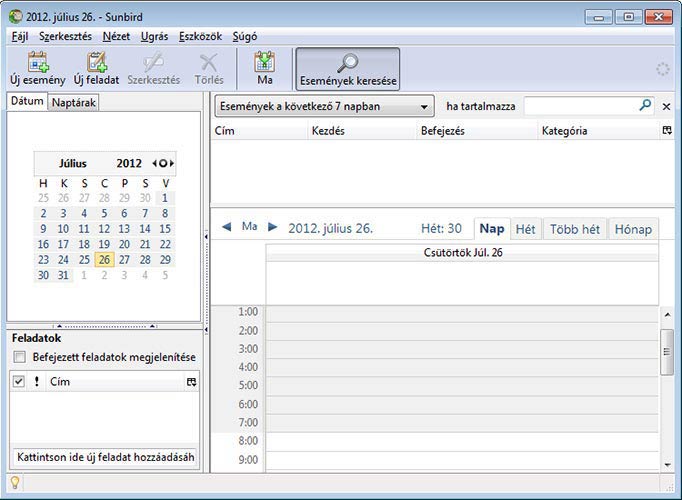
Task: Close the event search pane with X
Action: [666, 106]
